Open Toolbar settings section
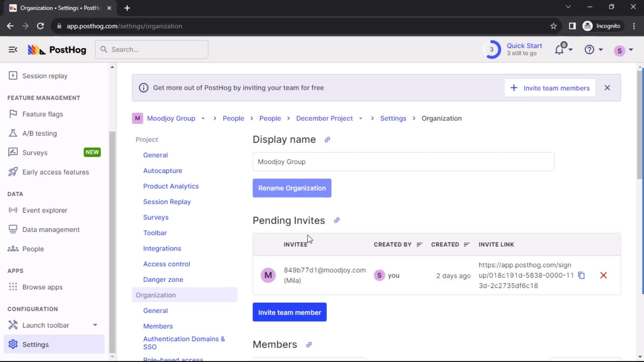Viewport: 644px width, 362px height. 155,233
